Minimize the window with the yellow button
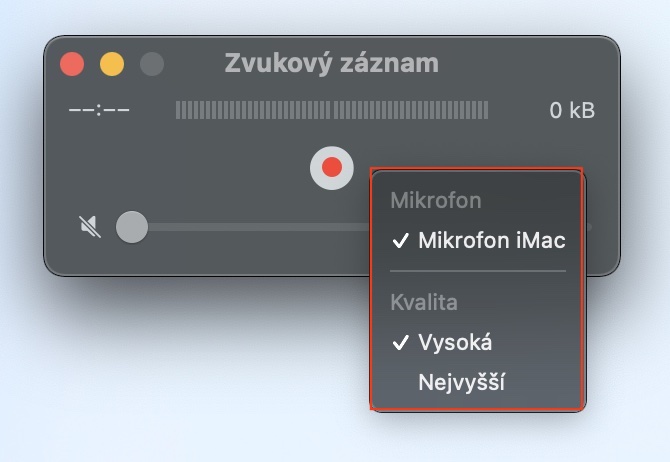The width and height of the screenshot is (670, 462). [x=112, y=64]
